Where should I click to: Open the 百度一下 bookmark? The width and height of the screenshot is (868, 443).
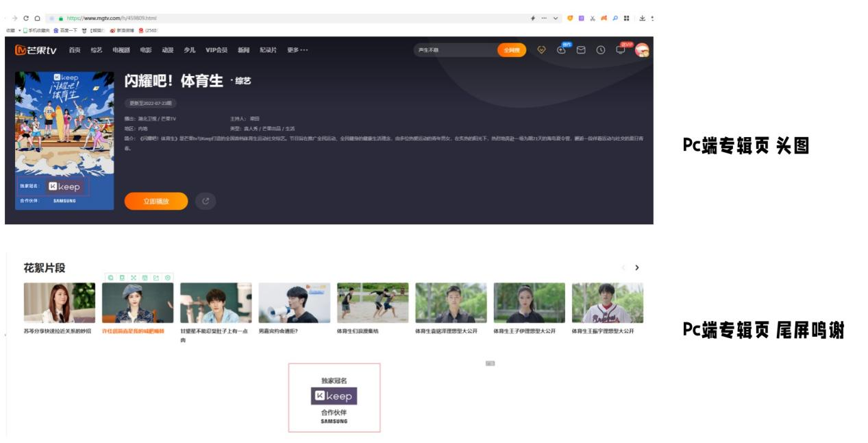click(66, 30)
